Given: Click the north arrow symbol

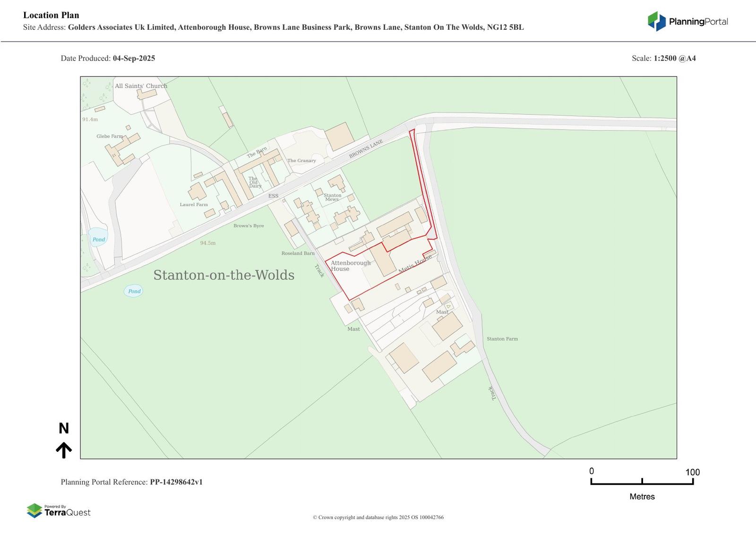Looking at the screenshot, I should [64, 450].
